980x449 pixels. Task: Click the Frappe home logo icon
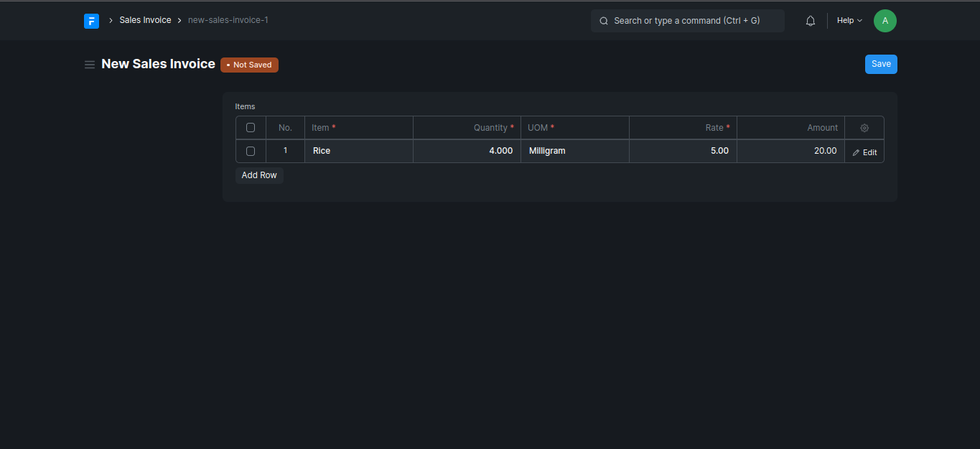tap(91, 21)
